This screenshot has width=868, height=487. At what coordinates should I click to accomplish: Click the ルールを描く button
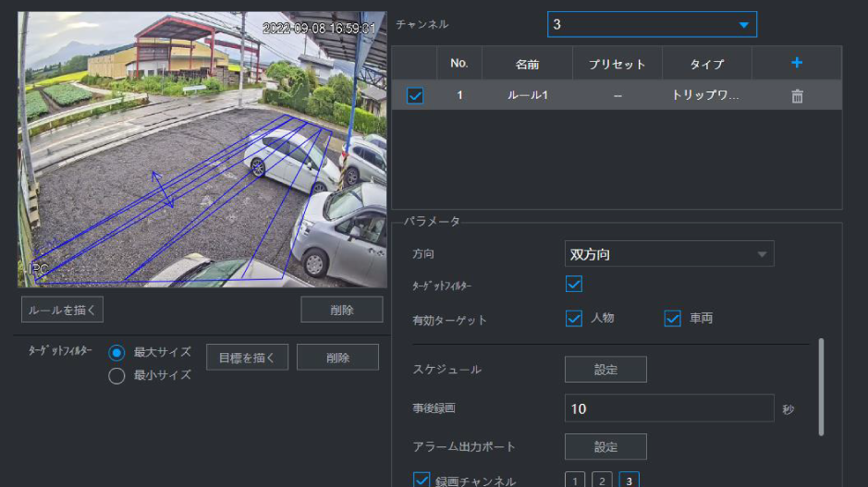pyautogui.click(x=61, y=310)
